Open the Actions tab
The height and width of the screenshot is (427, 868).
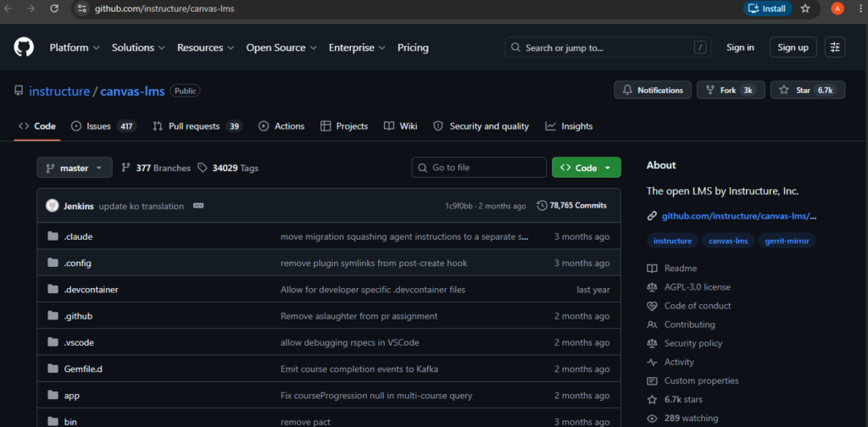coord(281,126)
